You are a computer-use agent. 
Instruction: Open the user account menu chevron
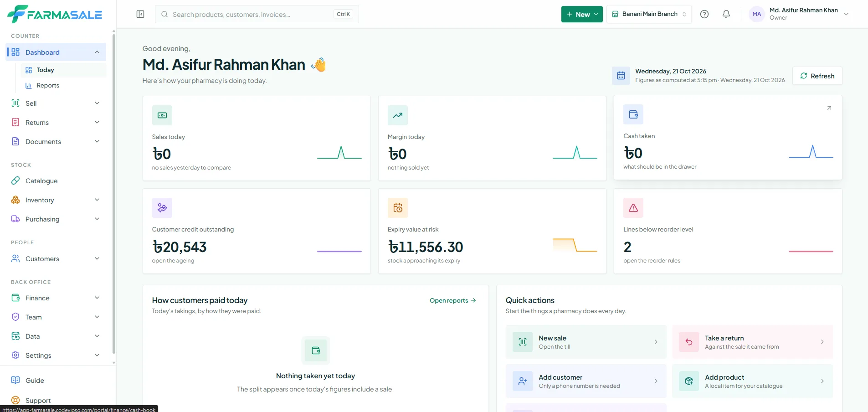coord(846,14)
